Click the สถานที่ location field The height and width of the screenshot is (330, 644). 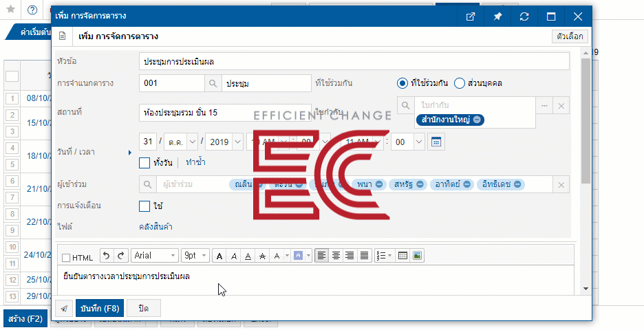(225, 113)
